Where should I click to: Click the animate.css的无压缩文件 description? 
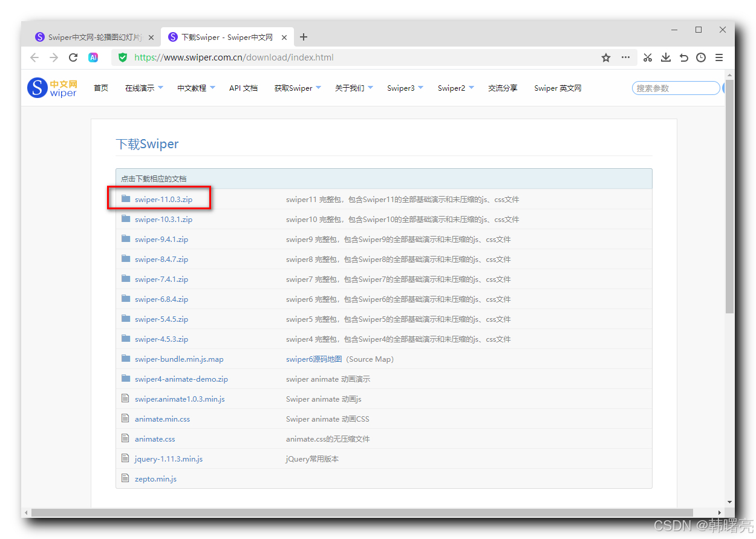(328, 439)
